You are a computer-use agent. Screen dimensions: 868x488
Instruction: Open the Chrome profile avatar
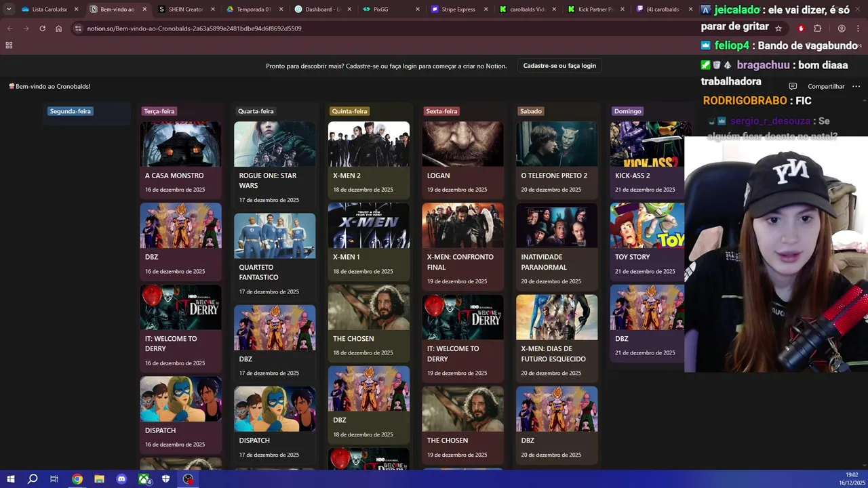842,28
